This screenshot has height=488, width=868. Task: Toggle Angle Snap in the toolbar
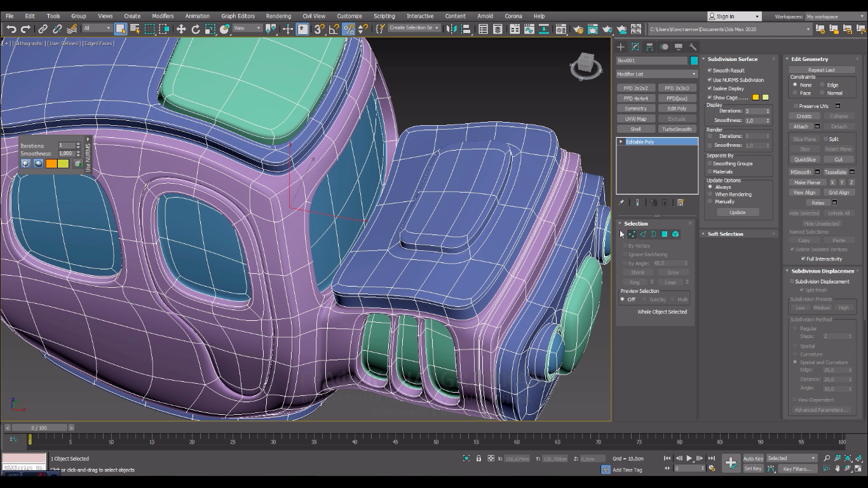tap(334, 29)
